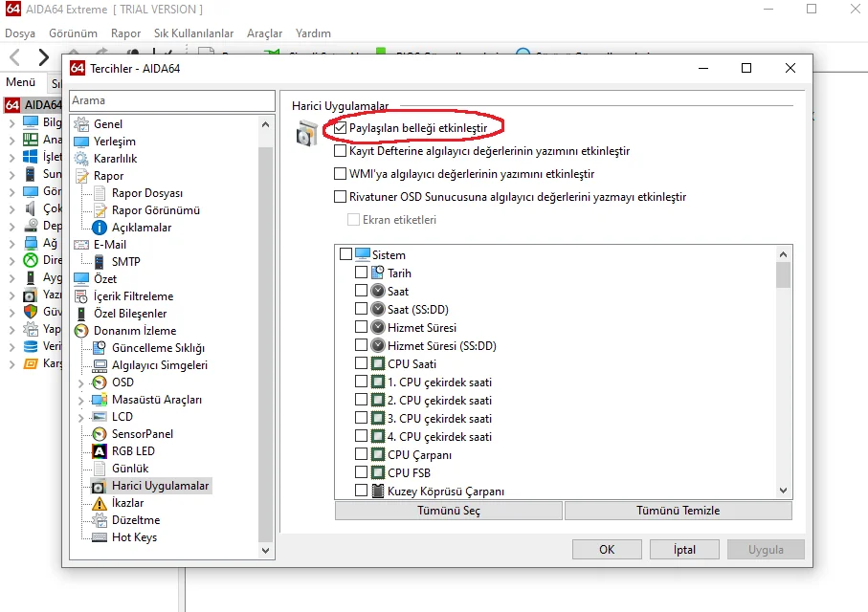Click the Saat clock icon

click(x=378, y=291)
